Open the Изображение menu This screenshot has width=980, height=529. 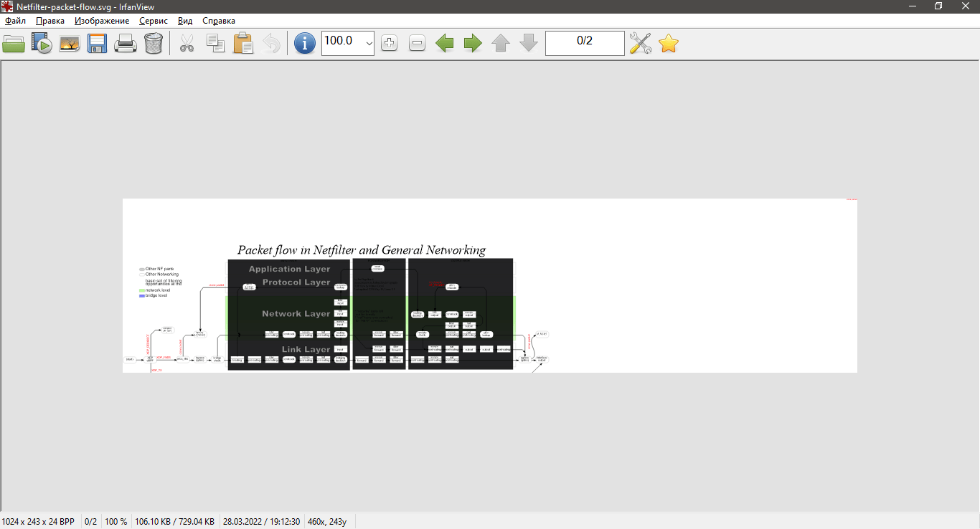pos(102,21)
